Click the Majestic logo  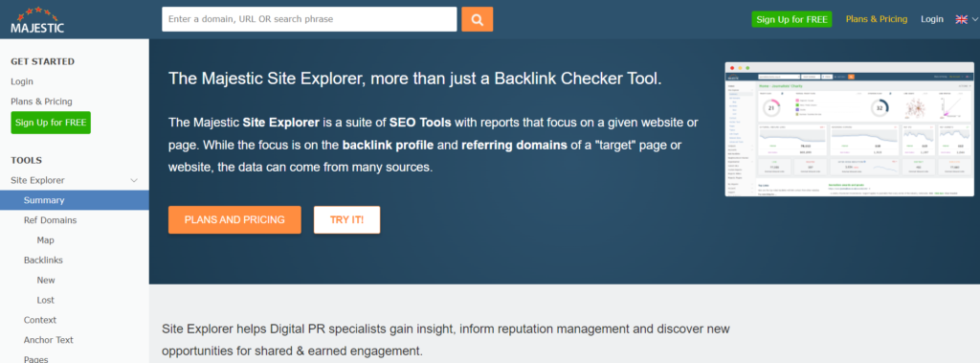pyautogui.click(x=37, y=19)
